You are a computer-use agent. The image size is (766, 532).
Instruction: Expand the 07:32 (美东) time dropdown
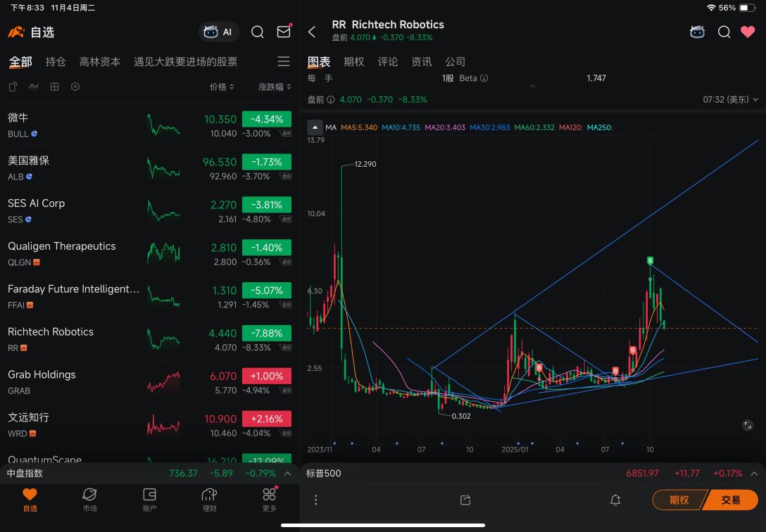(x=731, y=99)
